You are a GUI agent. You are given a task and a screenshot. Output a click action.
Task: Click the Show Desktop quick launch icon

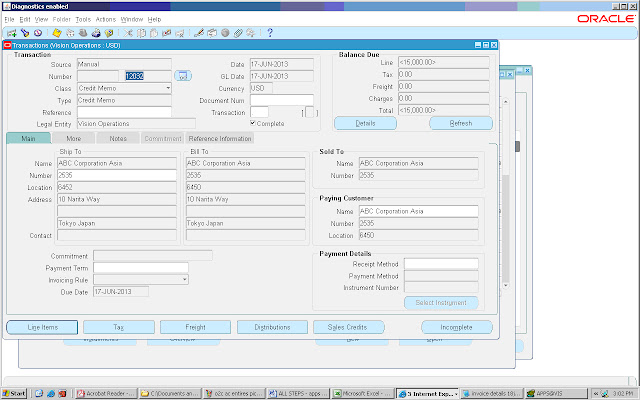pyautogui.click(x=39, y=393)
